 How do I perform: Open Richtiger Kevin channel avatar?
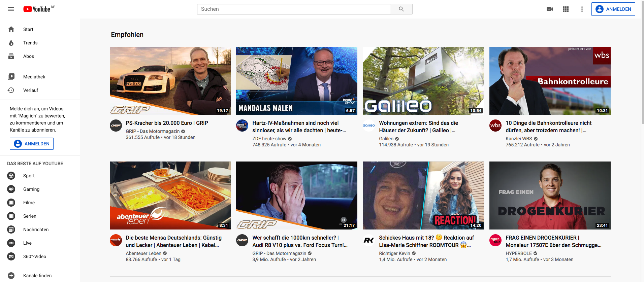tap(369, 240)
